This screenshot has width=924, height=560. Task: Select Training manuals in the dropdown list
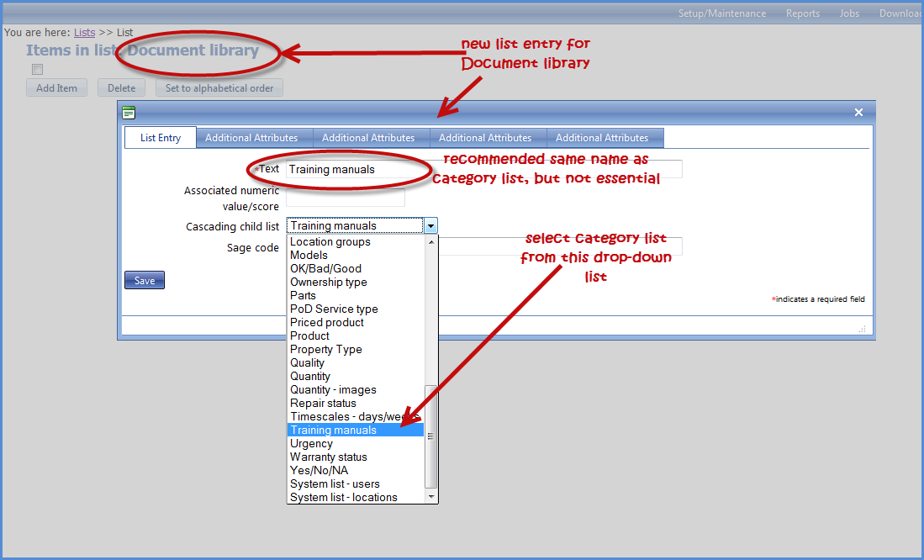334,430
